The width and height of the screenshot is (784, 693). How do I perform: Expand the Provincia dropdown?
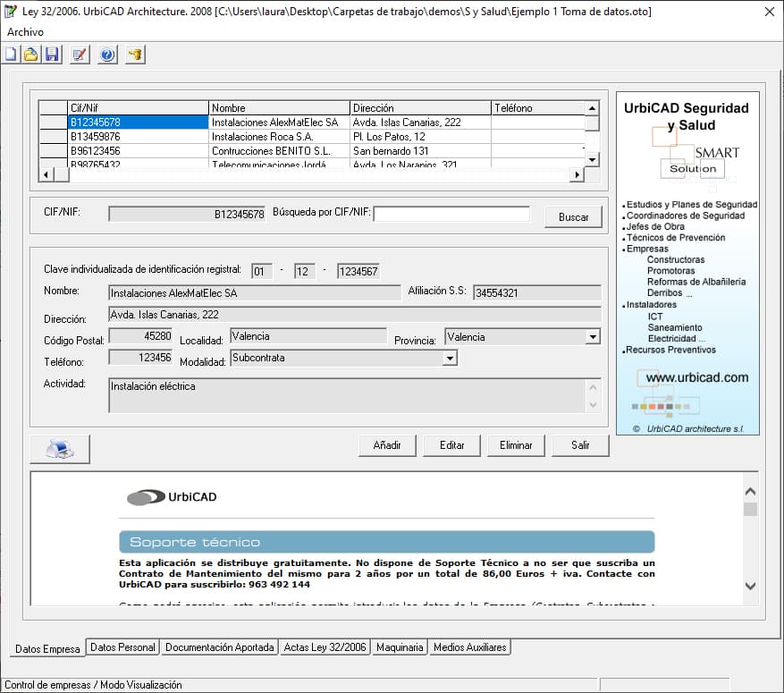pos(593,337)
